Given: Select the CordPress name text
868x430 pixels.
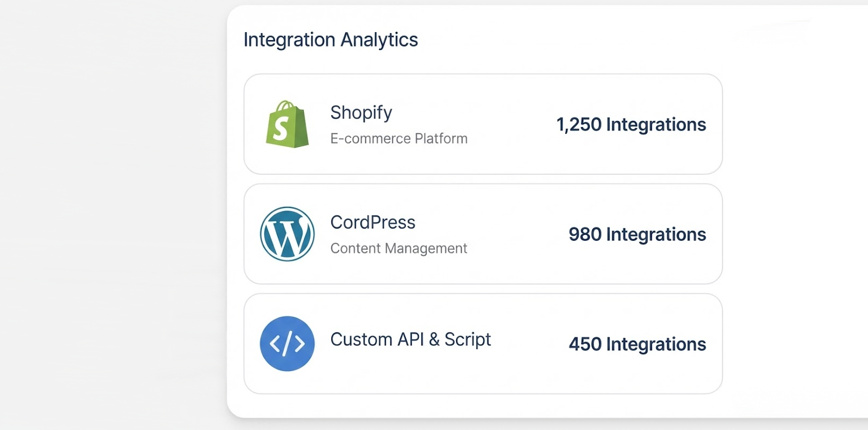Looking at the screenshot, I should pos(373,223).
